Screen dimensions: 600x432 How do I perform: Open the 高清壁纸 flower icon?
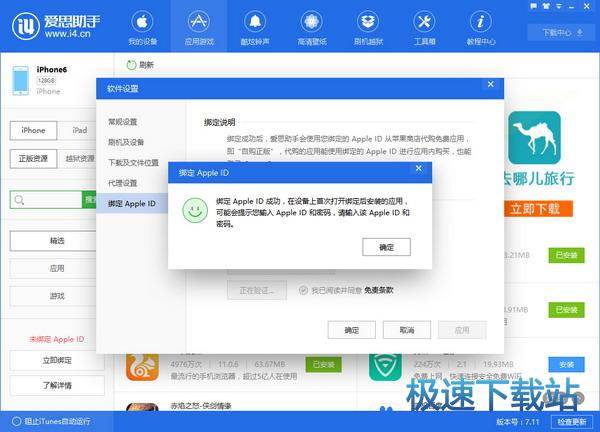tap(311, 21)
